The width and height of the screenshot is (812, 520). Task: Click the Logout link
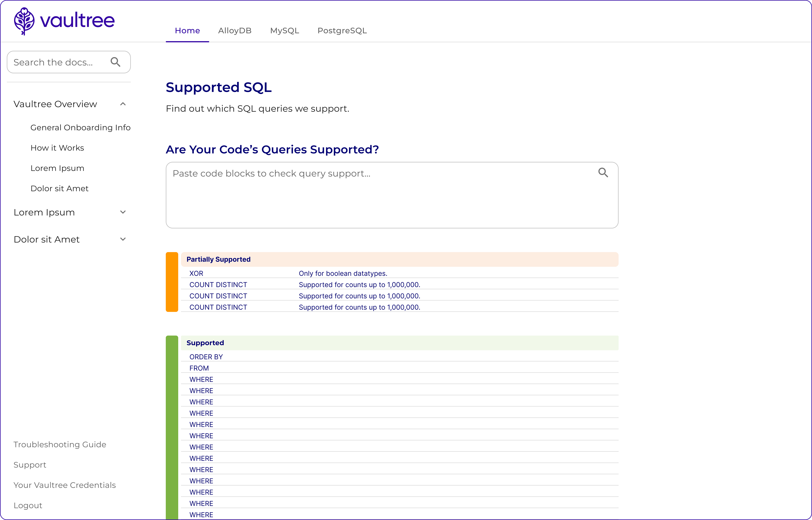point(28,505)
